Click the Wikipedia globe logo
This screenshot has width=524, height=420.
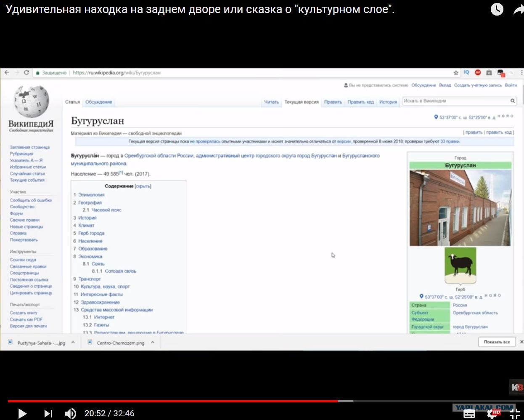coord(32,101)
